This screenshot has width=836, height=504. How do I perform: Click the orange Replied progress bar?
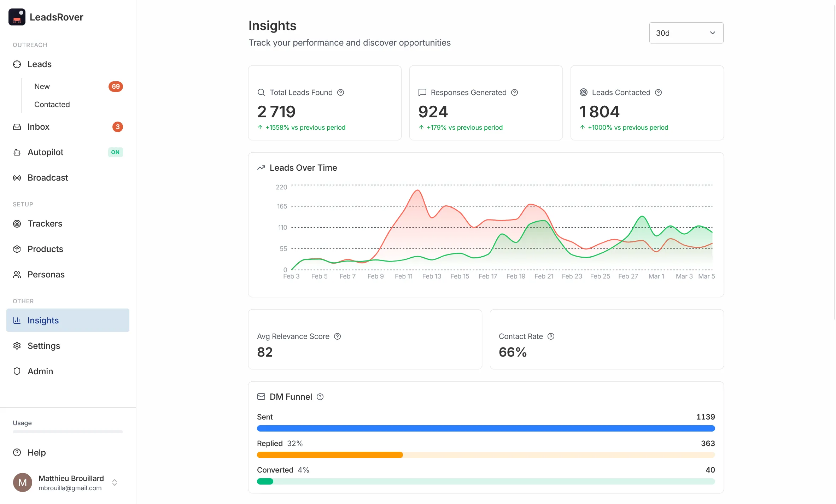[x=329, y=455]
